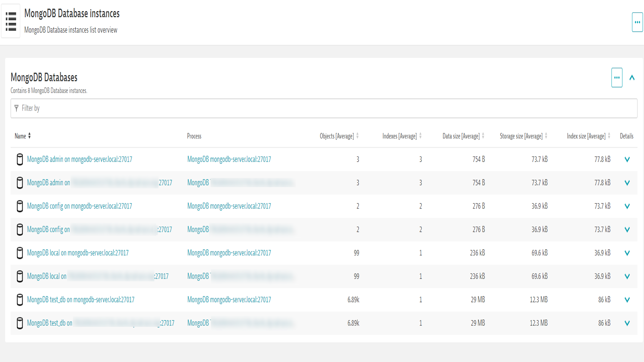This screenshot has height=362, width=644.
Task: Click 6.89k objects value in last row
Action: [x=353, y=323]
